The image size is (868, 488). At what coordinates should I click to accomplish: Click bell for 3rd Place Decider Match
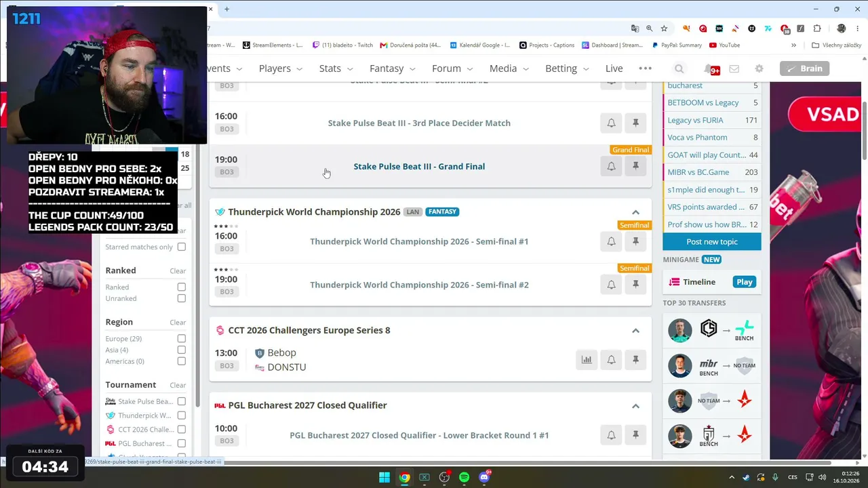pyautogui.click(x=611, y=123)
